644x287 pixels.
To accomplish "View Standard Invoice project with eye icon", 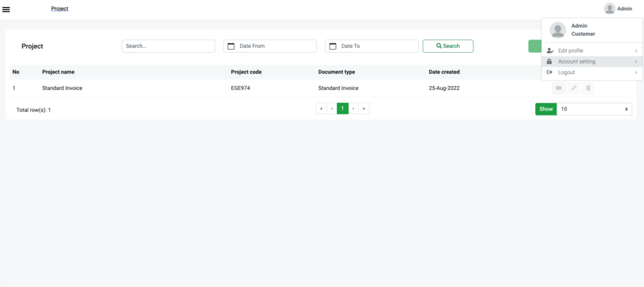I will [x=558, y=88].
